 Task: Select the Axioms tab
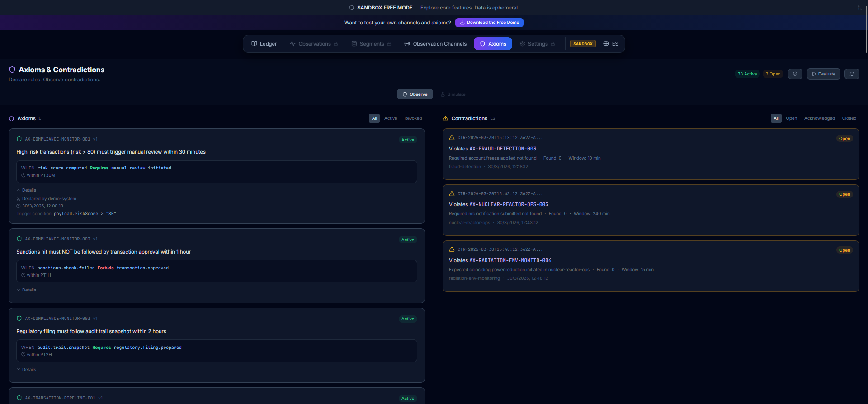tap(493, 44)
